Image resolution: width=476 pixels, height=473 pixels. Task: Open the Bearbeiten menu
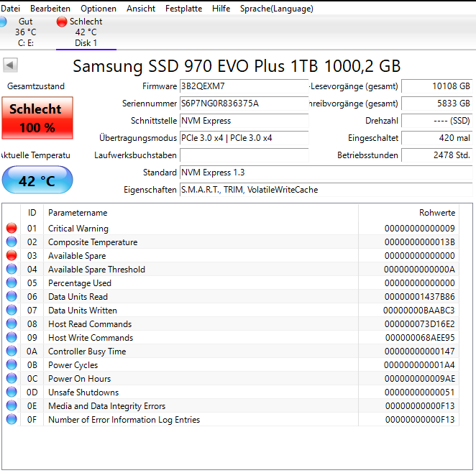tap(50, 9)
